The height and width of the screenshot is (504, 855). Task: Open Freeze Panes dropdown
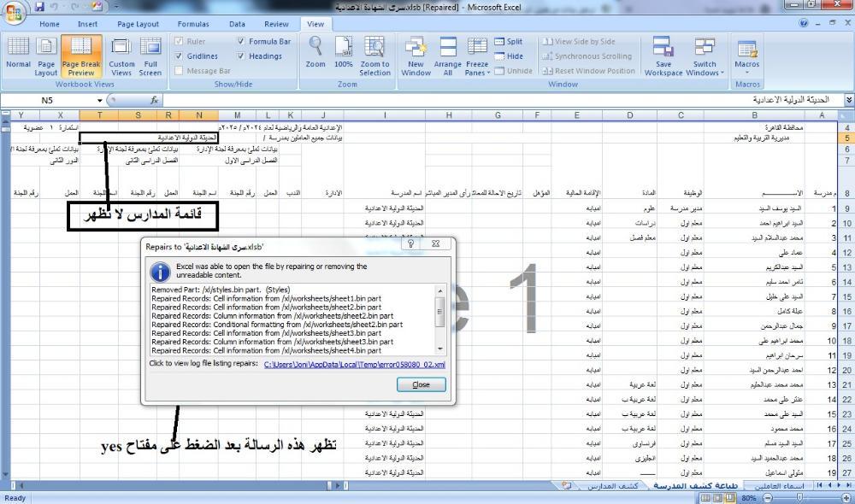[x=477, y=56]
